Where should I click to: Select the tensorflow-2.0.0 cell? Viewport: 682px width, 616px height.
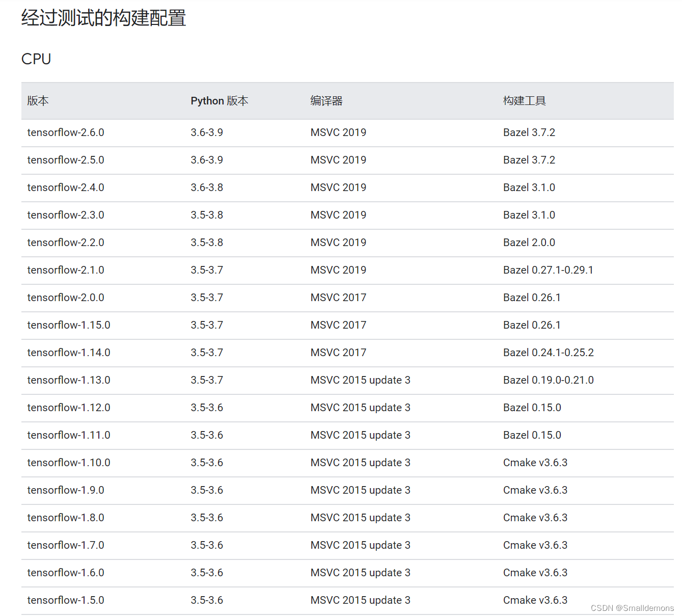(x=66, y=298)
